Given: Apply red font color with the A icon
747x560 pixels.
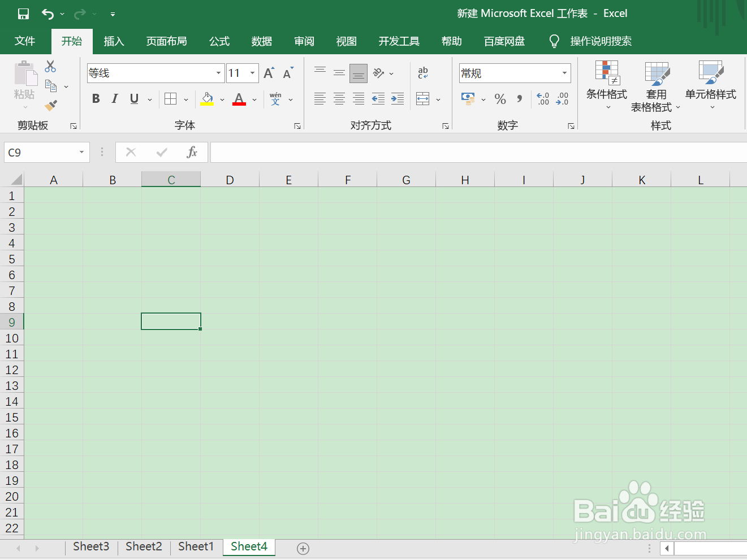Looking at the screenshot, I should point(239,99).
